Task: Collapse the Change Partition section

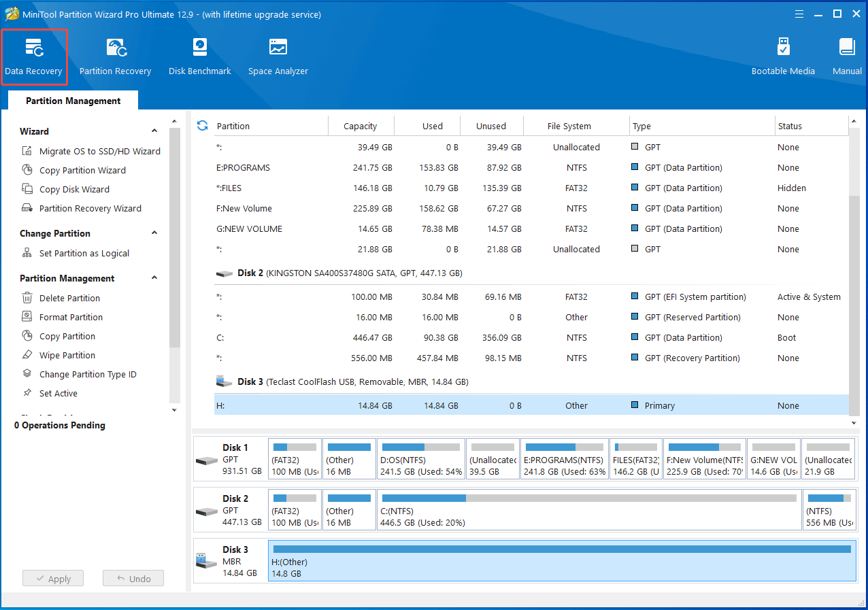Action: [154, 233]
